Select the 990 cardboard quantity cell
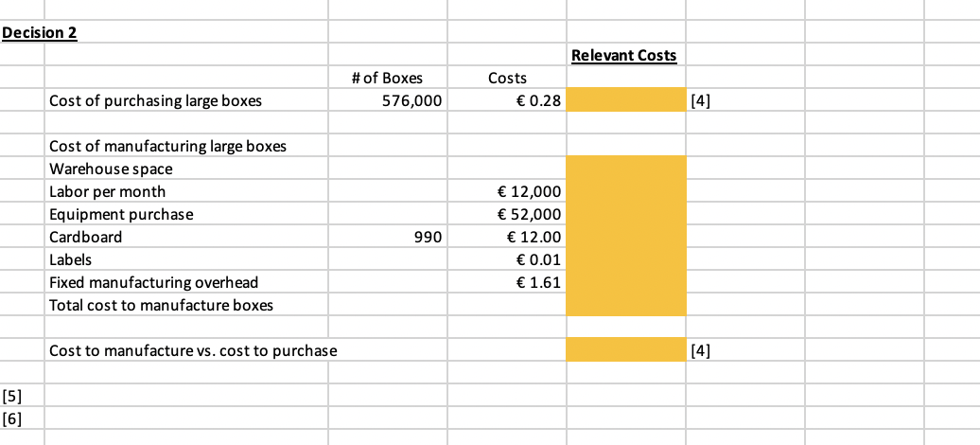The width and height of the screenshot is (980, 445). (387, 237)
